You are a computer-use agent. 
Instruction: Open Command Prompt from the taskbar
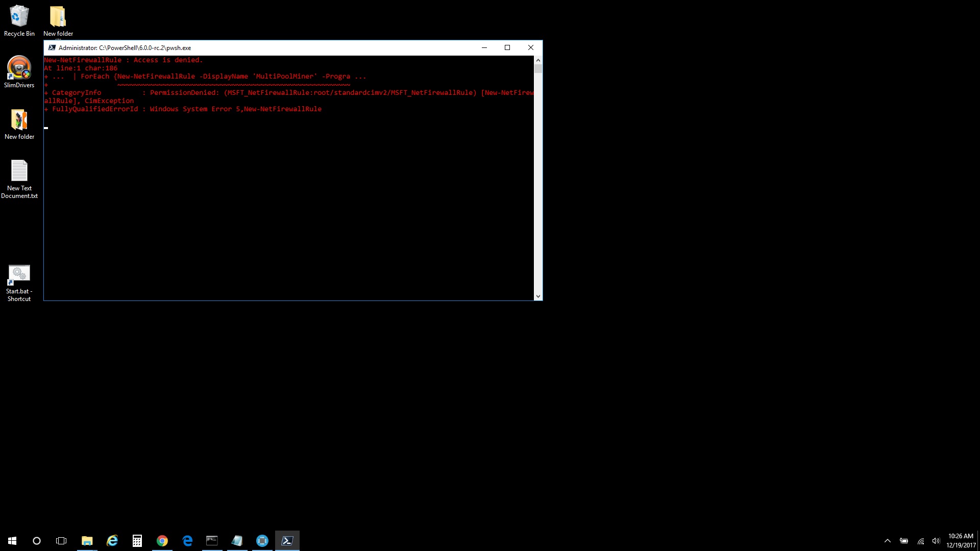tap(212, 540)
